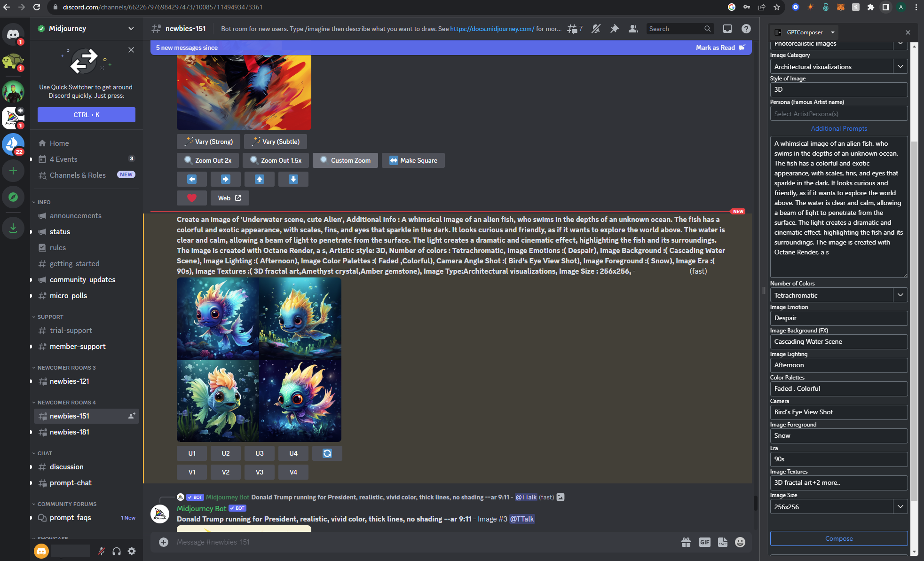924x561 pixels.
Task: Open the announcements channel
Action: pos(75,216)
